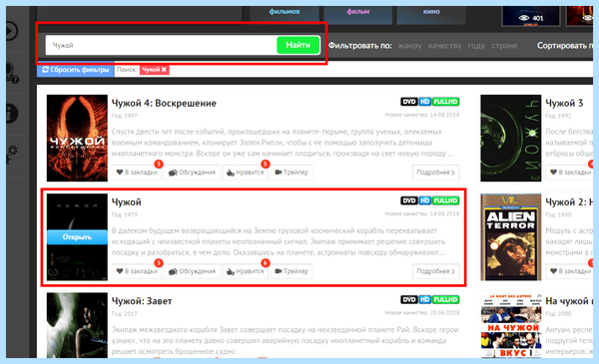This screenshot has height=364, width=599.
Task: Click the DVD badge of Чужой 4: Воскрешение
Action: [408, 102]
